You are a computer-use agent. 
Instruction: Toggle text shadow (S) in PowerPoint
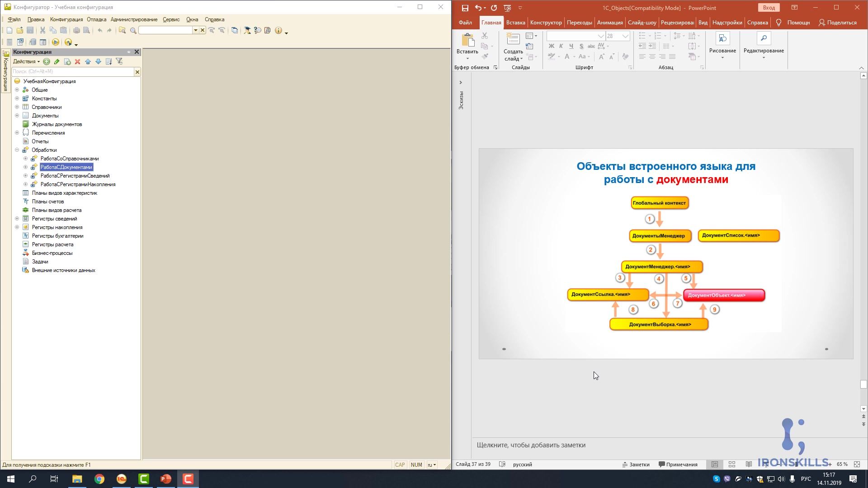tap(581, 46)
